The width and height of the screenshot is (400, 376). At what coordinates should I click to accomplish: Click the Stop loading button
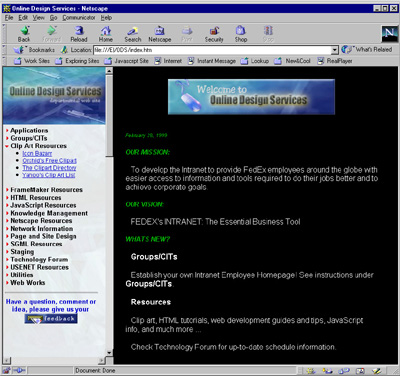click(x=268, y=34)
